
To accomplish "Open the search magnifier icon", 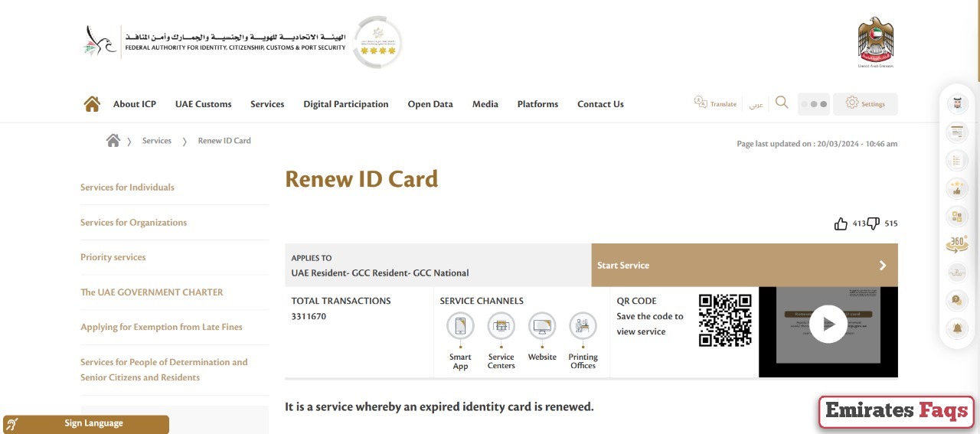I will [x=782, y=103].
